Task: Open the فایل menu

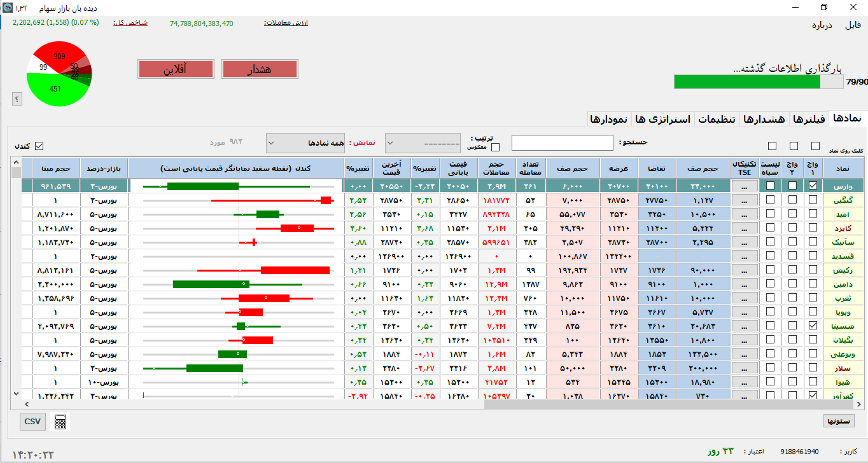Action: click(852, 25)
